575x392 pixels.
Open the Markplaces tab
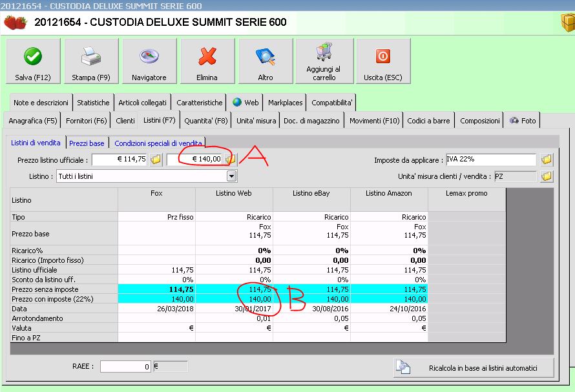pos(285,103)
